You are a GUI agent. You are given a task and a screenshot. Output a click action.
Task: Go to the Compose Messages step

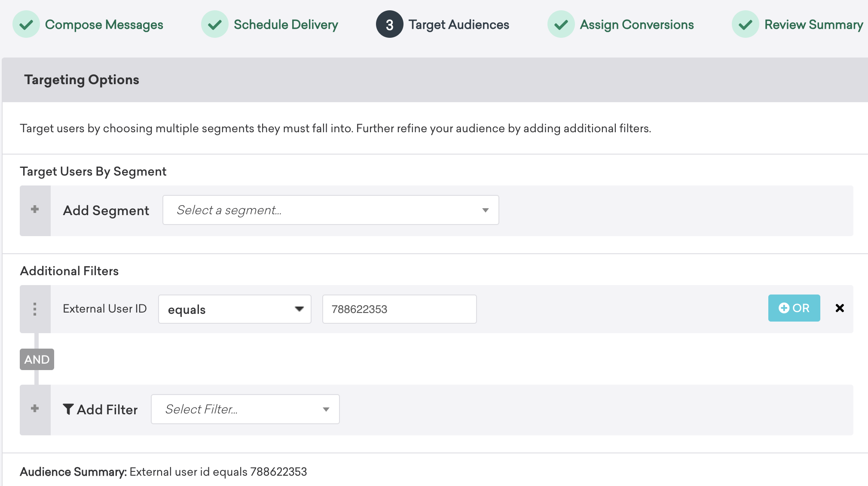[x=104, y=24]
